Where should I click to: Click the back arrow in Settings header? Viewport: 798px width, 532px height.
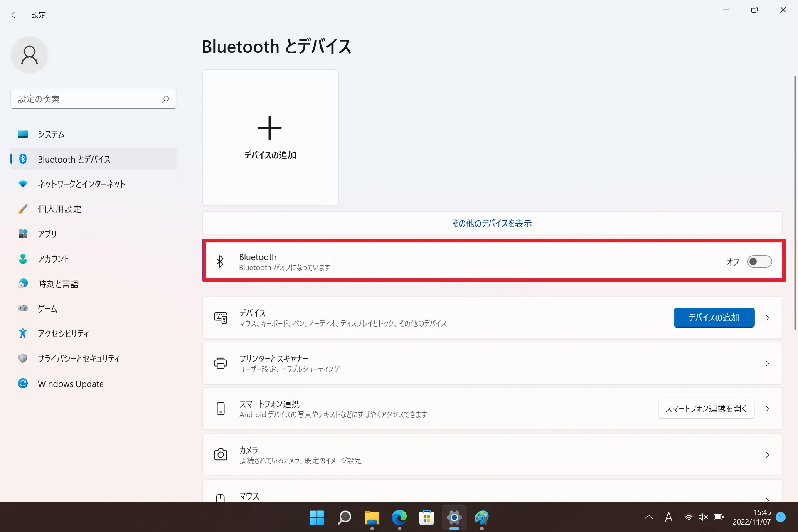(15, 15)
